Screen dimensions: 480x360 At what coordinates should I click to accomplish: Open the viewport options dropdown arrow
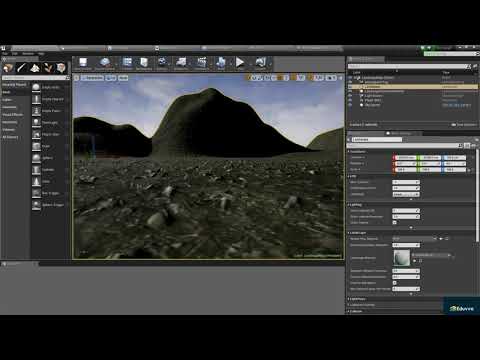point(76,78)
